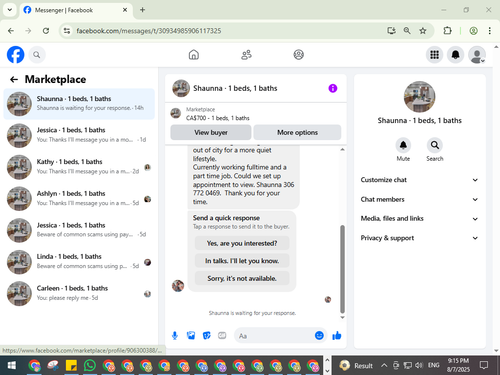The width and height of the screenshot is (500, 375).
Task: Send 'Sorry, it's not available.' response
Action: click(242, 278)
